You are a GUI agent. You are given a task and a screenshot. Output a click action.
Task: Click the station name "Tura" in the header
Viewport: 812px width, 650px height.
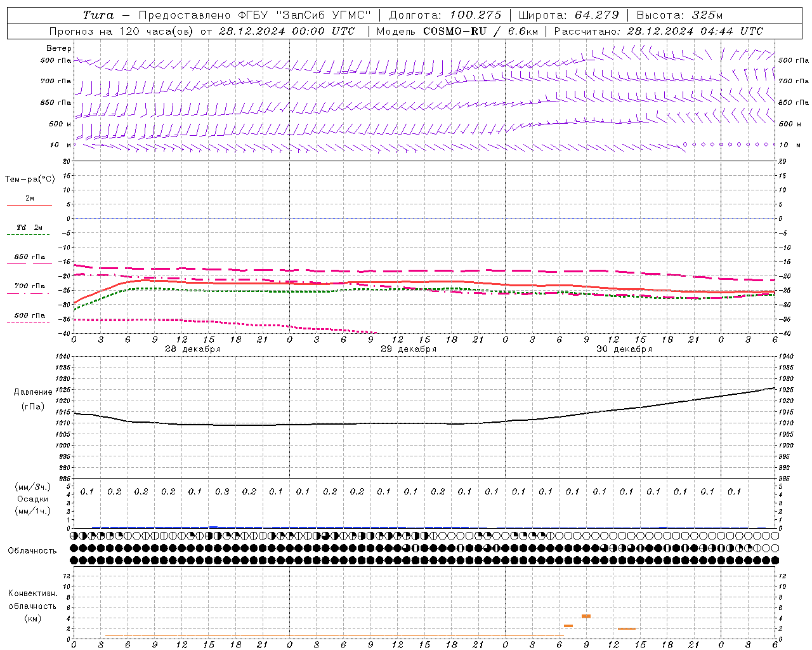tap(98, 15)
